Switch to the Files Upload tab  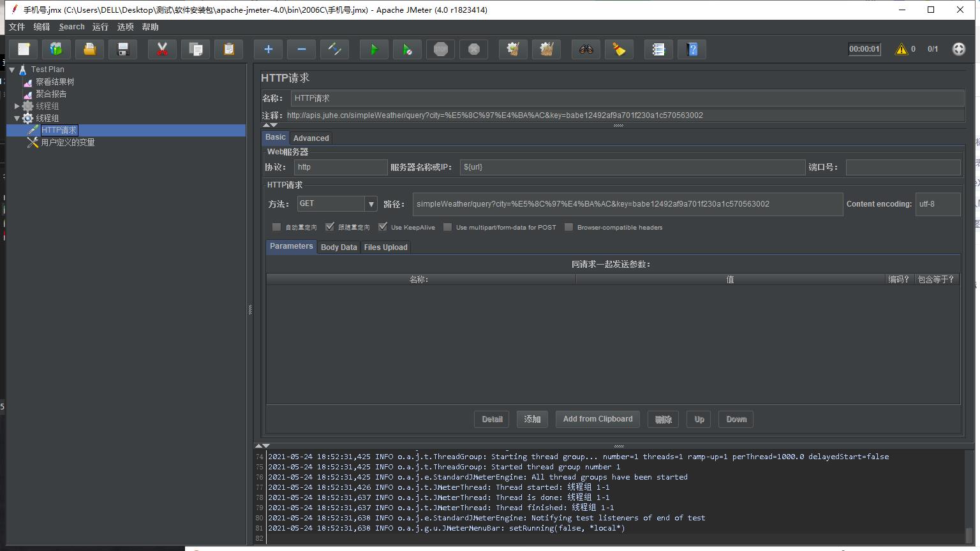click(x=385, y=247)
